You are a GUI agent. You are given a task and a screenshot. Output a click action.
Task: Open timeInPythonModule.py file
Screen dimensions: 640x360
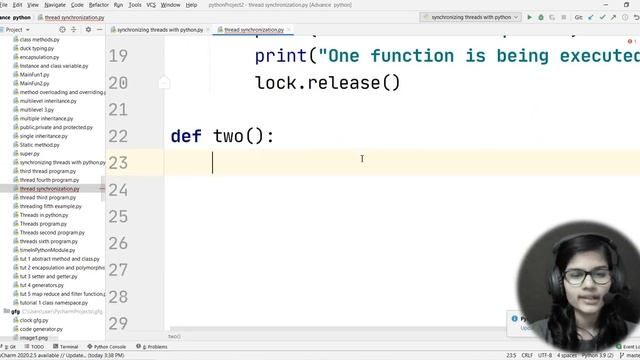tap(47, 250)
